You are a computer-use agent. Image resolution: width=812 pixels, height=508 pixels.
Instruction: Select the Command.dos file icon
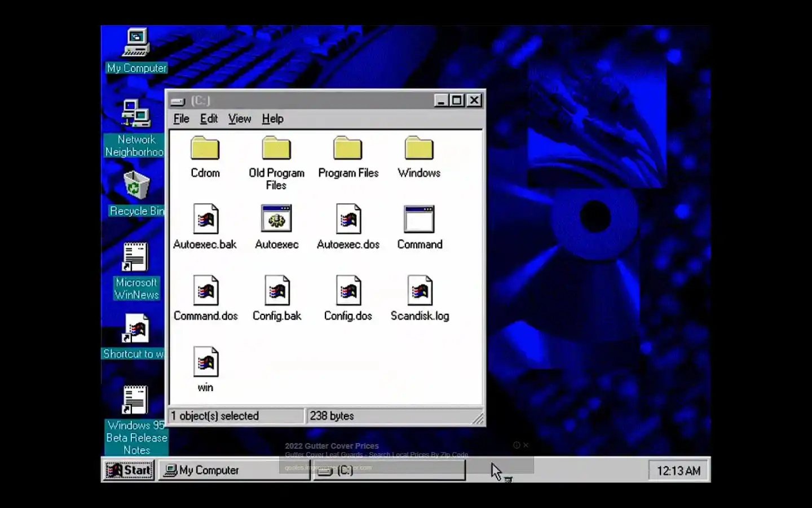205,290
